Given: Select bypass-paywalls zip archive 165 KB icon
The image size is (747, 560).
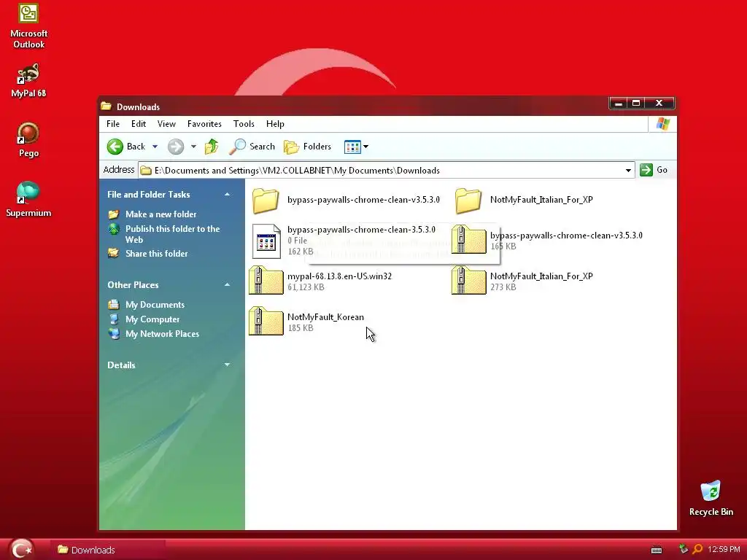Looking at the screenshot, I should pyautogui.click(x=469, y=239).
